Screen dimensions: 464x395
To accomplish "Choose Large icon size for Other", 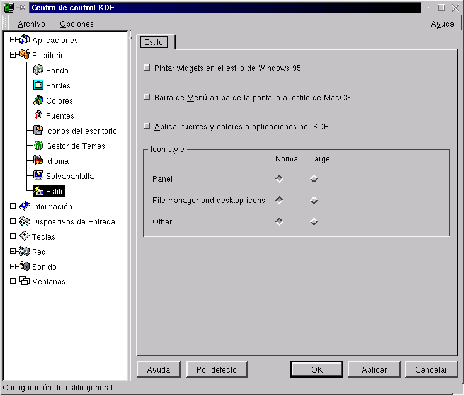I will pos(314,221).
